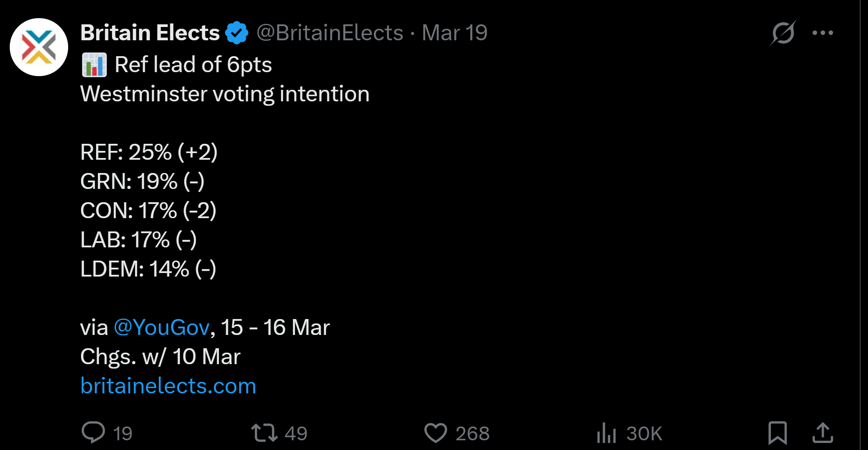Like the post with the heart icon
This screenshot has width=868, height=450.
(436, 432)
